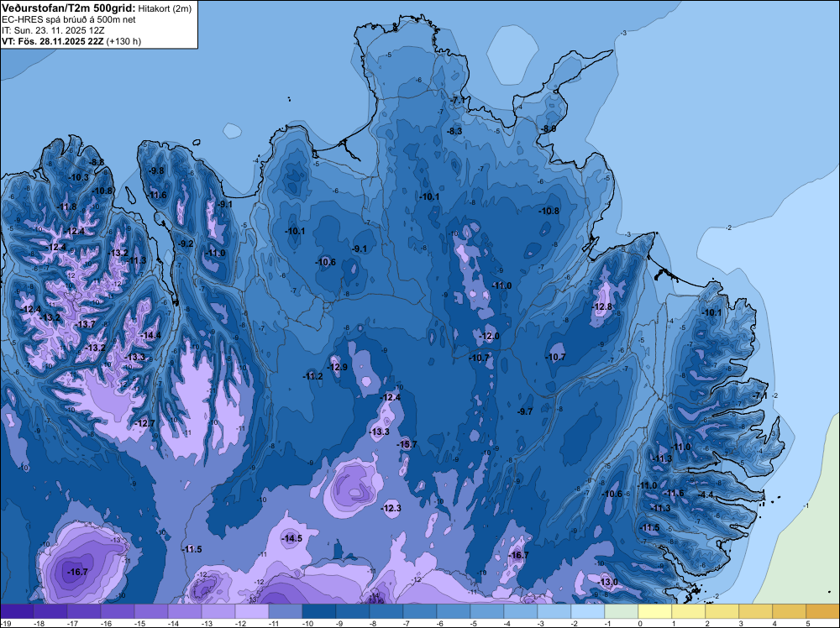Click the legend swatch between -13 and -12
This screenshot has height=628, width=840.
[218, 611]
